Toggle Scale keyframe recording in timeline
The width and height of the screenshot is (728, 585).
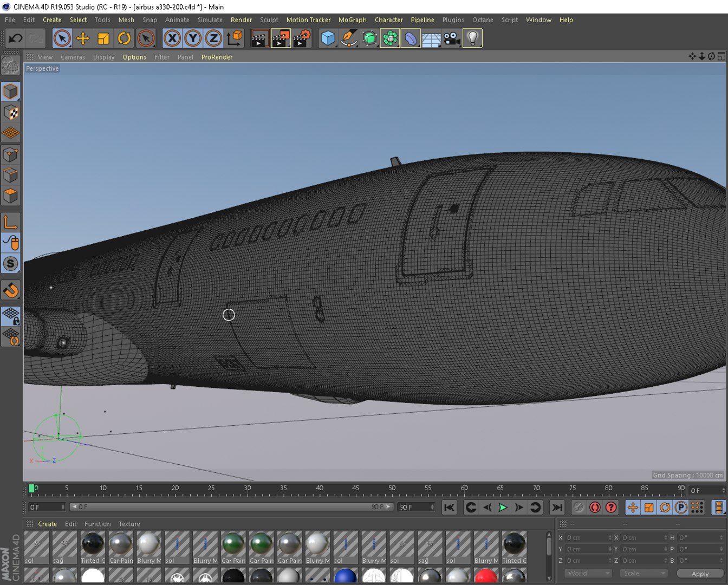coord(649,507)
